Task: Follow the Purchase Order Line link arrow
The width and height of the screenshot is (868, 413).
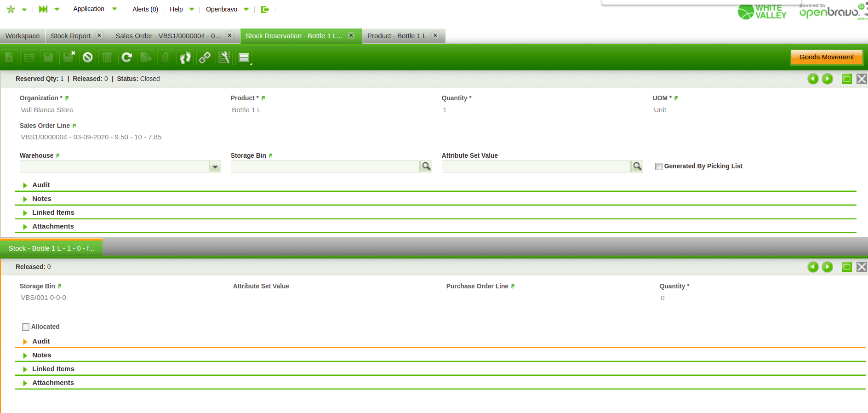Action: tap(513, 287)
